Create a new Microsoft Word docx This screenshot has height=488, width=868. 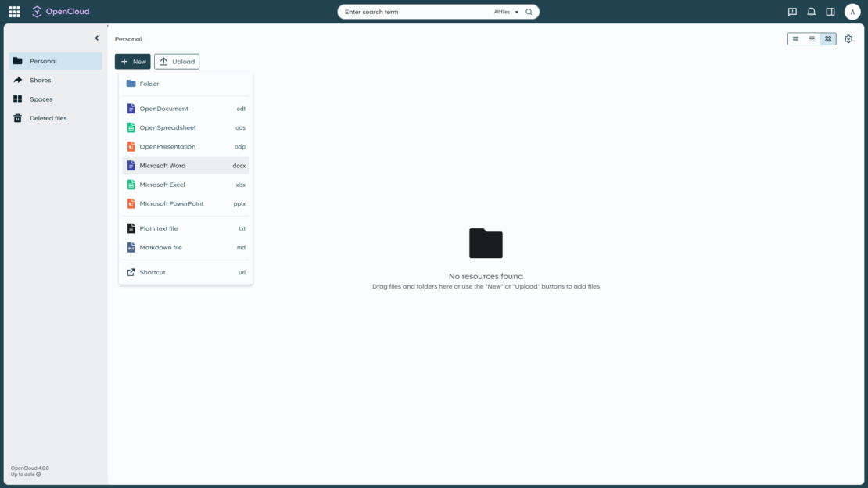pyautogui.click(x=185, y=166)
